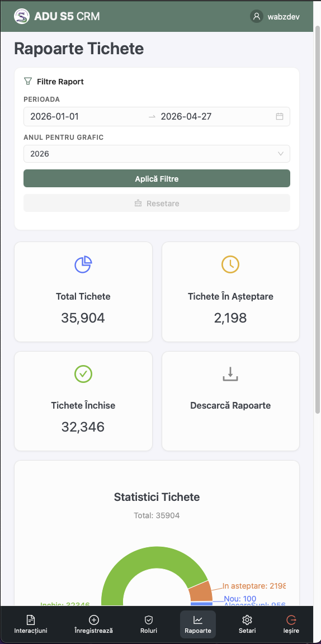Switch to the Interacțiuni tab label
The width and height of the screenshot is (321, 644).
tap(30, 631)
